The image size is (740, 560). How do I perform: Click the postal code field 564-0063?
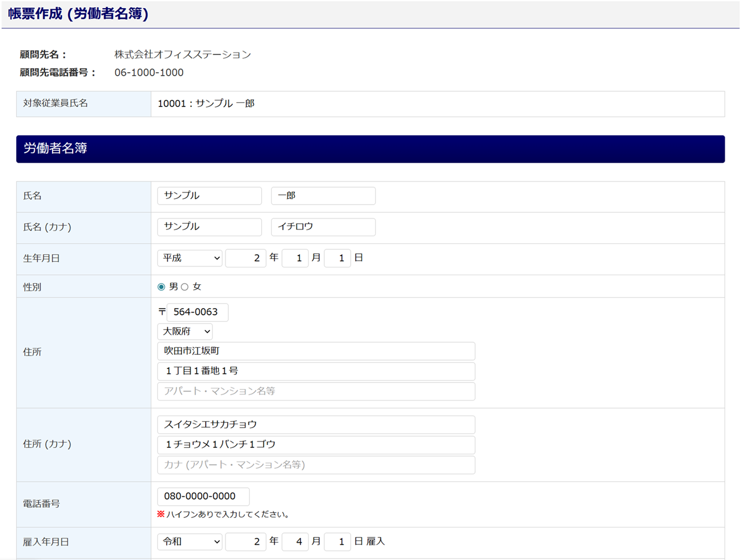coord(197,312)
